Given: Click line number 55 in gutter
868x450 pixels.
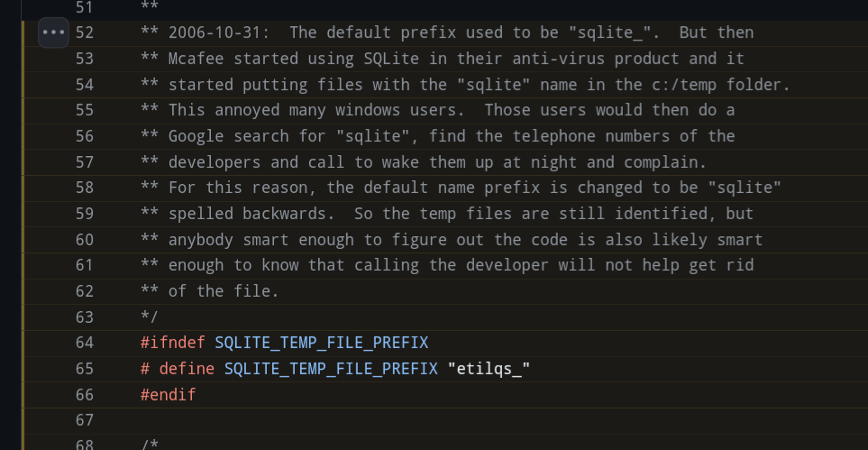Looking at the screenshot, I should (85, 110).
